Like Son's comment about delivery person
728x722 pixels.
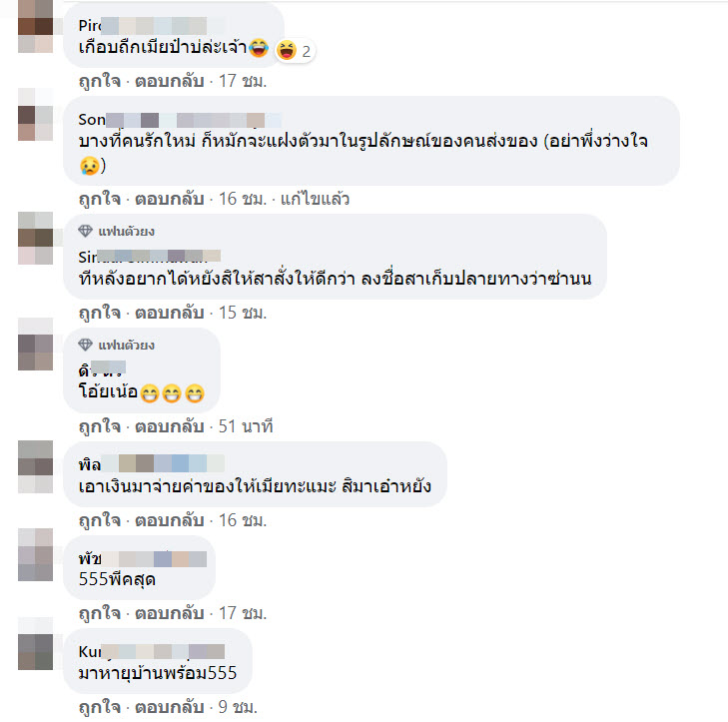100,199
